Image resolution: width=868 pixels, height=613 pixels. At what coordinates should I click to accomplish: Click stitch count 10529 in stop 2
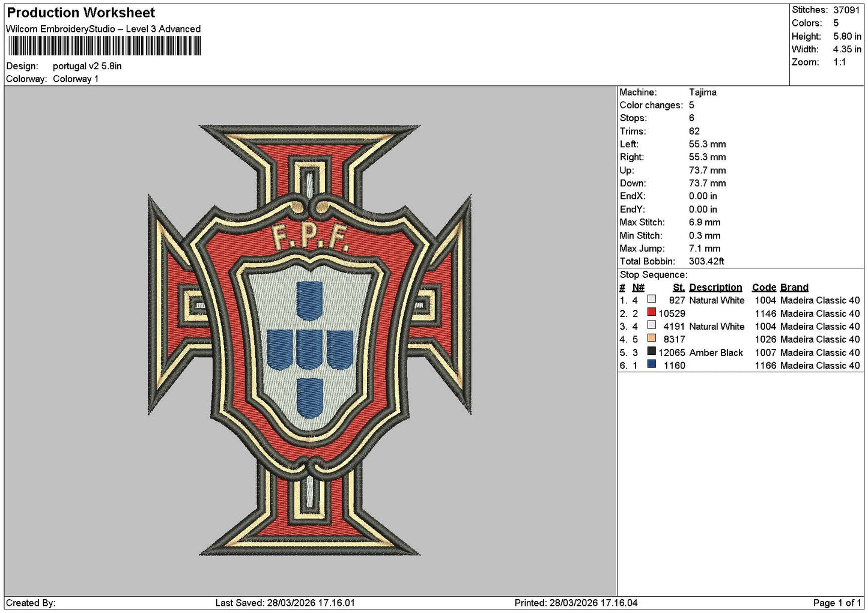672,313
